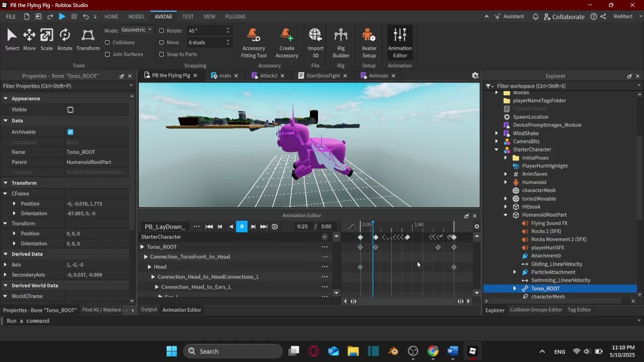Expand the WindShake item in Explorer
Screen dimensions: 644x362
pyautogui.click(x=497, y=133)
